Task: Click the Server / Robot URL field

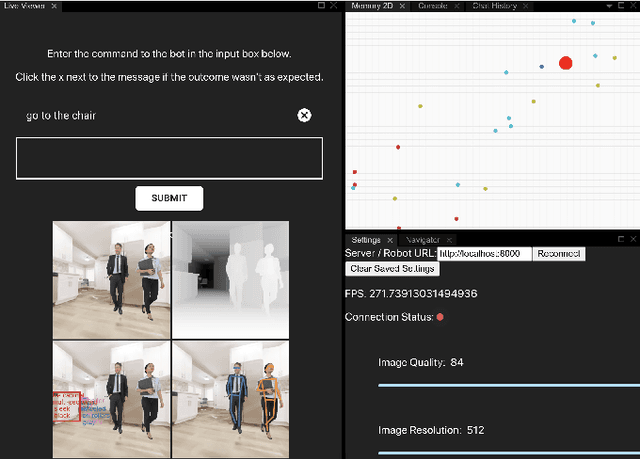Action: pyautogui.click(x=484, y=254)
